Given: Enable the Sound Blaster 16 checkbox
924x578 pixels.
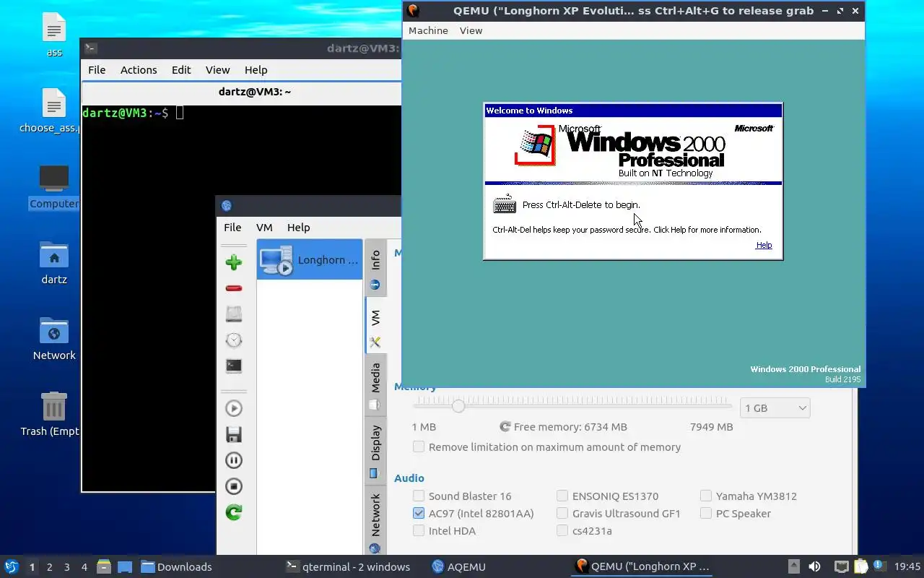Looking at the screenshot, I should (419, 496).
